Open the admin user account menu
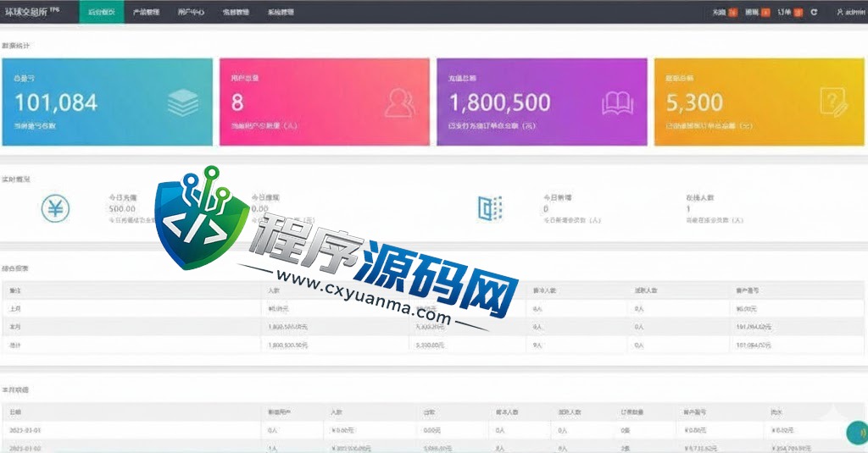 [x=851, y=12]
